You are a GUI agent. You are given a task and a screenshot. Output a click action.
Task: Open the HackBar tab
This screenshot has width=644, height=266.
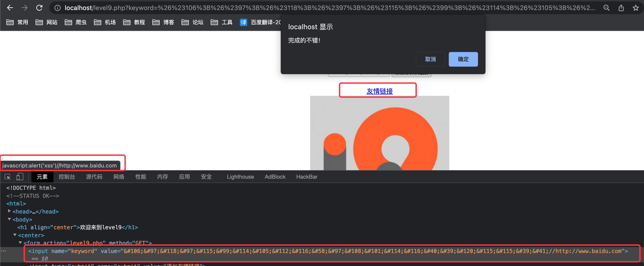[306, 177]
